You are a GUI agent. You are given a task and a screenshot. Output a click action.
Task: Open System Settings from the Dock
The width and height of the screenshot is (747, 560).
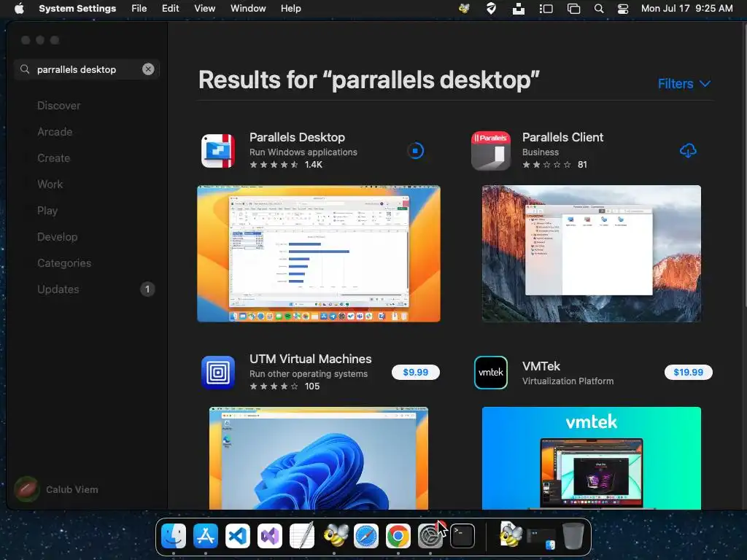click(430, 536)
